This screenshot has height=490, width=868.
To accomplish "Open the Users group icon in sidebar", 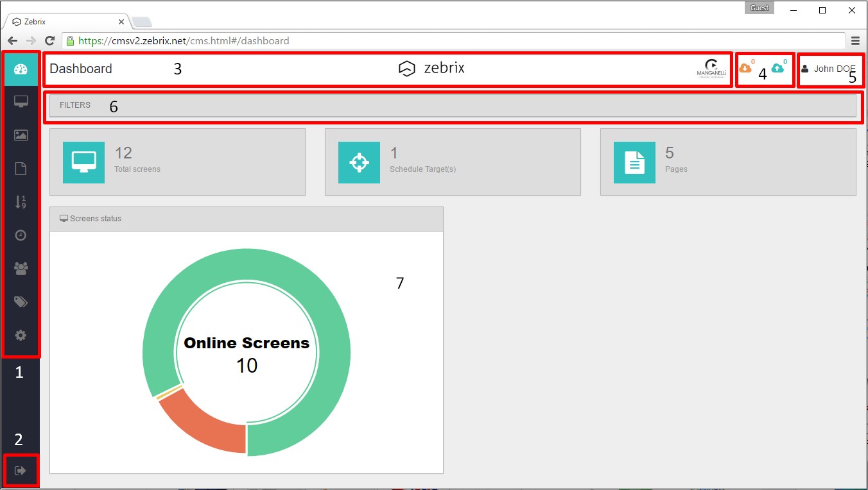I will point(21,269).
